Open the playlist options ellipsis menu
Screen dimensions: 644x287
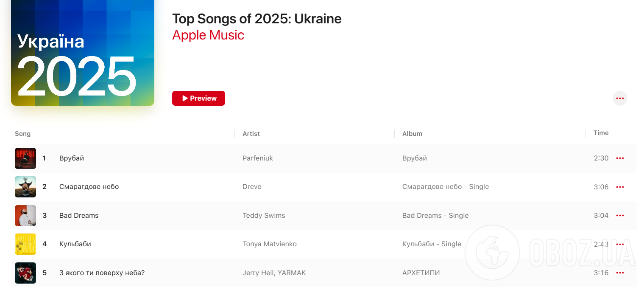(x=620, y=98)
